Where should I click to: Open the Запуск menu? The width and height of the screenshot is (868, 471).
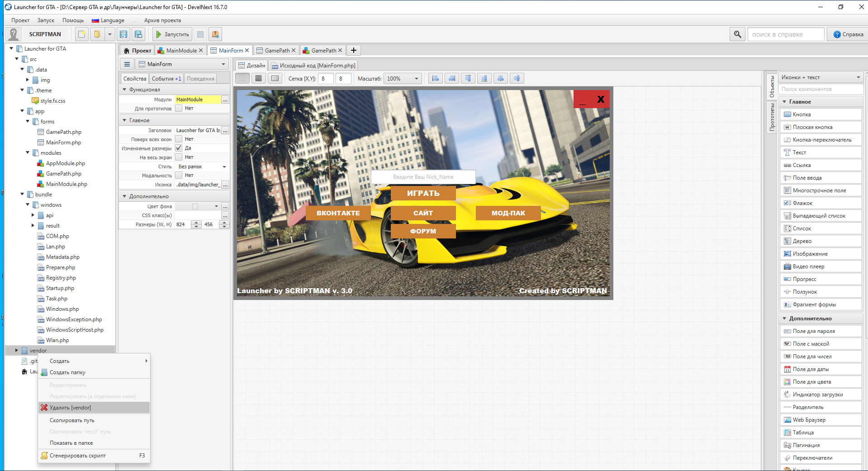[46, 20]
